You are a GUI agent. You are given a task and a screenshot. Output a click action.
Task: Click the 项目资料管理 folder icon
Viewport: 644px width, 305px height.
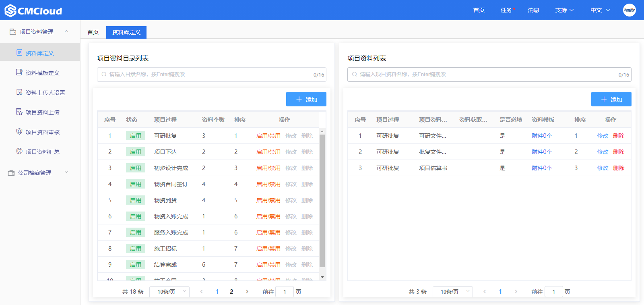coord(13,31)
